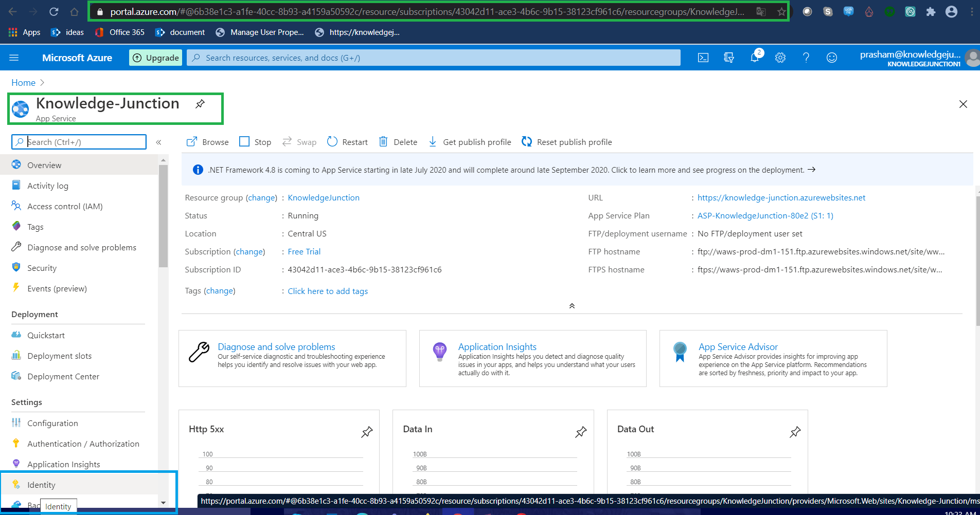Open Quickstart under Deployment
Screen dimensions: 980x515
(79, 335)
